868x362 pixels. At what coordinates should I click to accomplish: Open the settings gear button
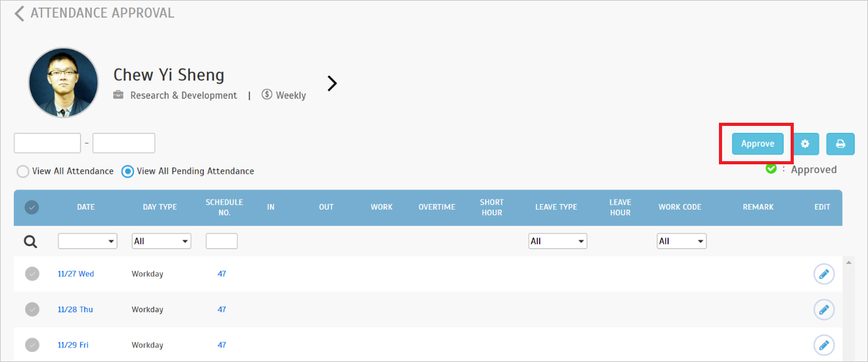(805, 144)
